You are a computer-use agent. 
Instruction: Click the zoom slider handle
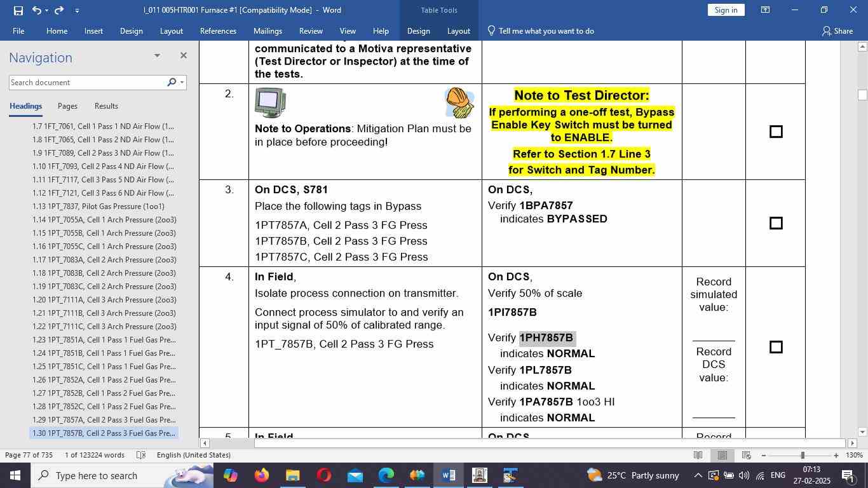(x=803, y=456)
